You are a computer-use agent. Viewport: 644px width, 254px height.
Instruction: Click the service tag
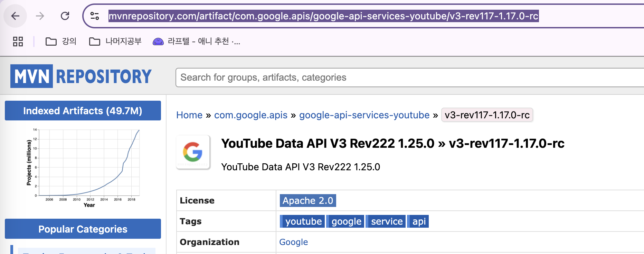[x=386, y=221]
